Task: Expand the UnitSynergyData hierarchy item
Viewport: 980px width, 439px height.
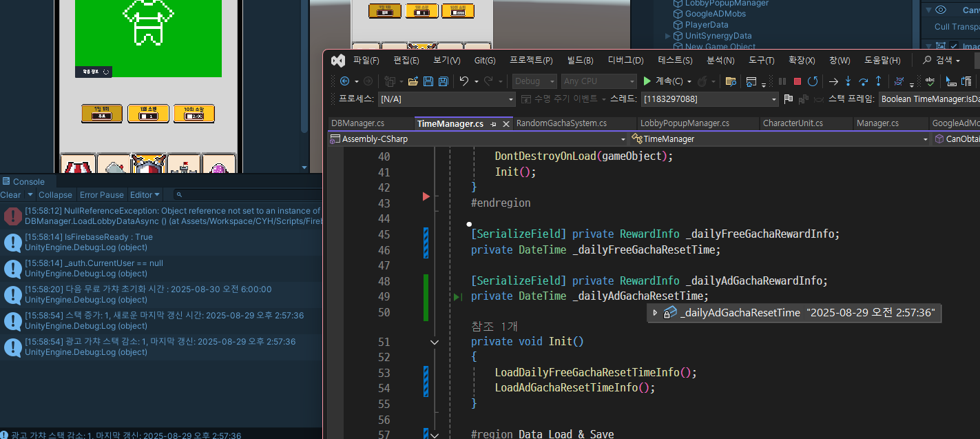Action: point(667,36)
